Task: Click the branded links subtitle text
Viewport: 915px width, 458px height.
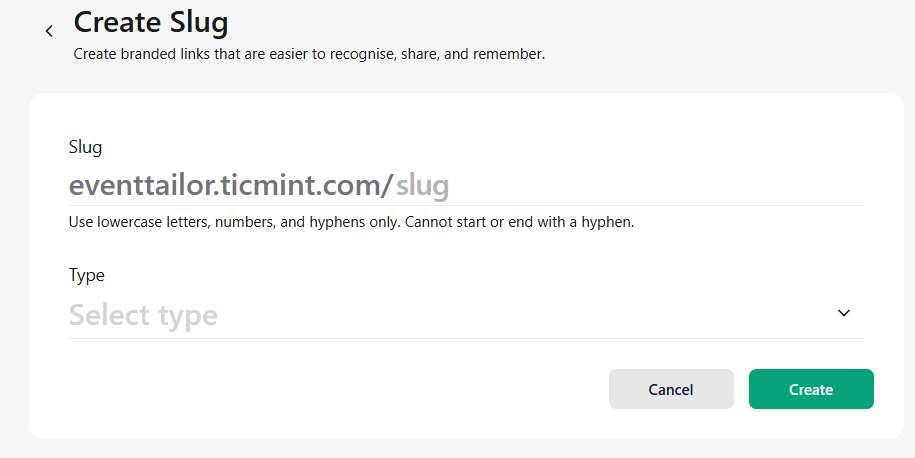Action: [309, 54]
